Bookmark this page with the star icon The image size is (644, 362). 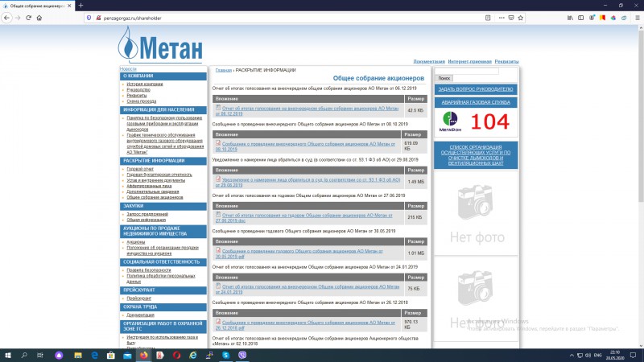520,18
